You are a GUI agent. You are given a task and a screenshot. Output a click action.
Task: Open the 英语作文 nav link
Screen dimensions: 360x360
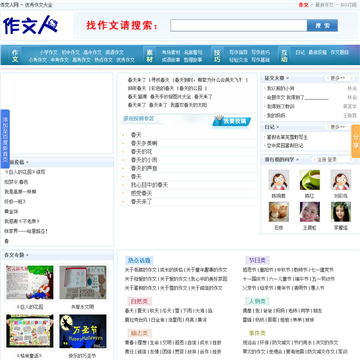(x=114, y=52)
